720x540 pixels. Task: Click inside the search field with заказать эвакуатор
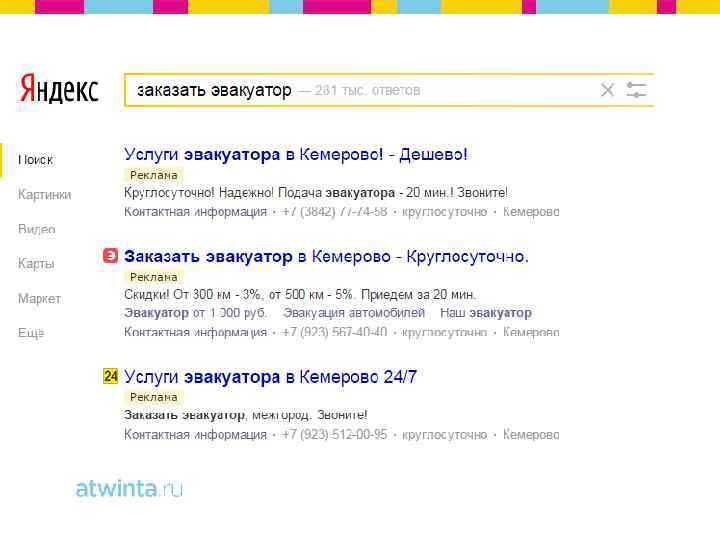tap(388, 90)
